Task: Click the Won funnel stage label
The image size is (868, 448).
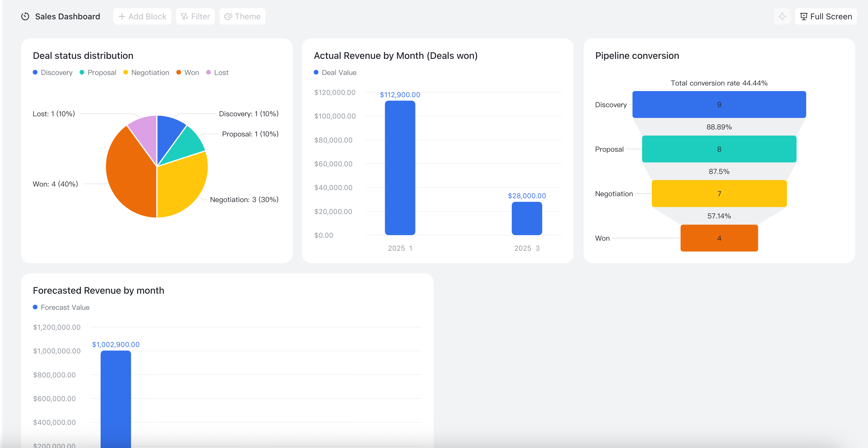Action: [x=602, y=238]
